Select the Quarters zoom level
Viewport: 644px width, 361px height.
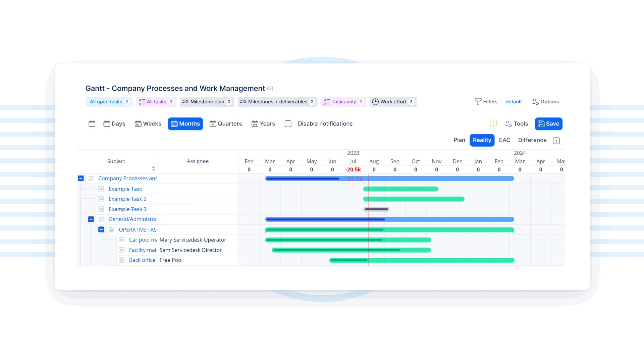point(225,124)
